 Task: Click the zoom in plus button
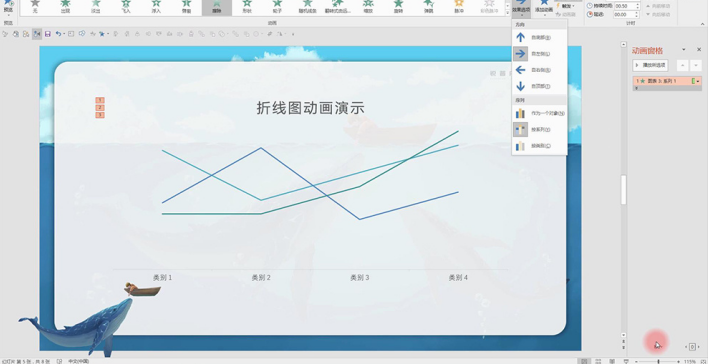coord(678,361)
